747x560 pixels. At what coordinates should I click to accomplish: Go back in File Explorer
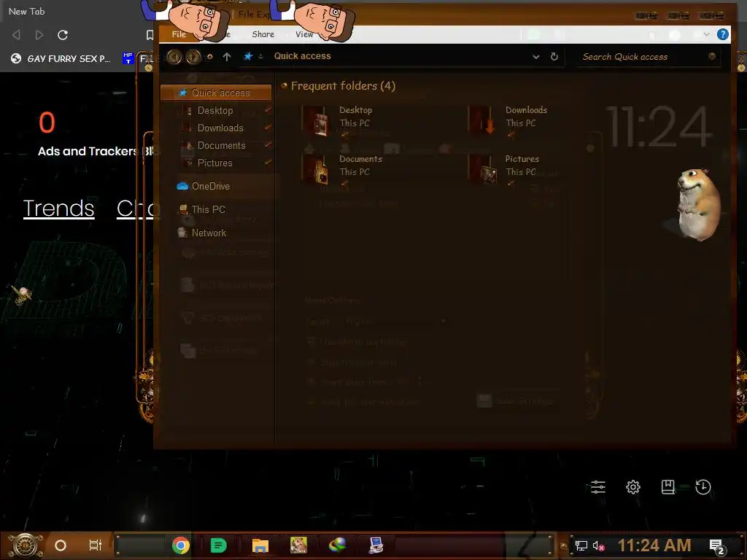[174, 57]
